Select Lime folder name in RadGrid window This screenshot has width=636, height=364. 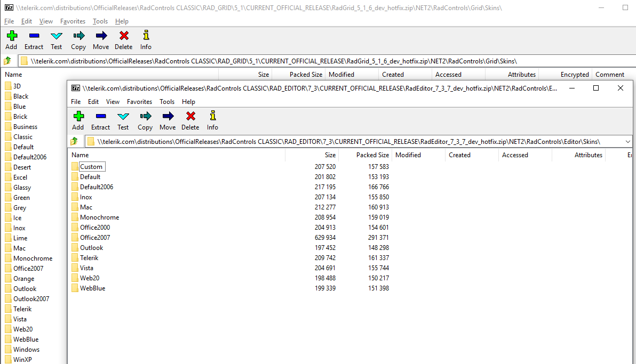(20, 238)
